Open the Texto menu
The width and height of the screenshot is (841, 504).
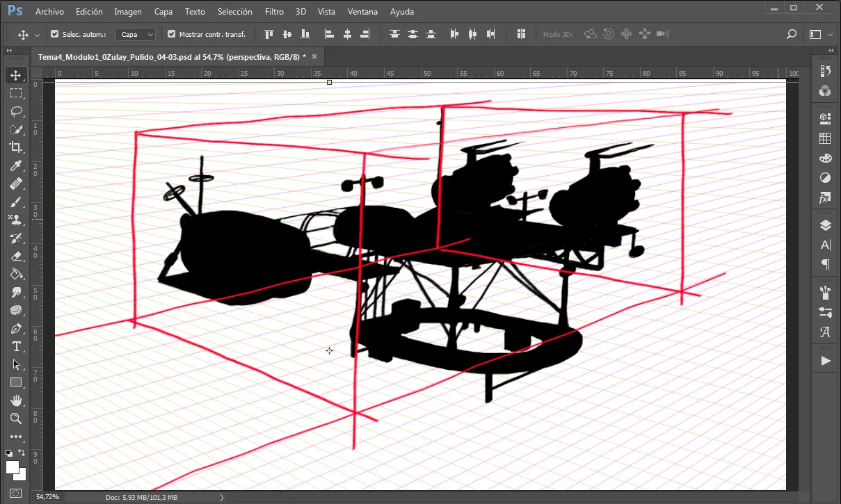195,12
